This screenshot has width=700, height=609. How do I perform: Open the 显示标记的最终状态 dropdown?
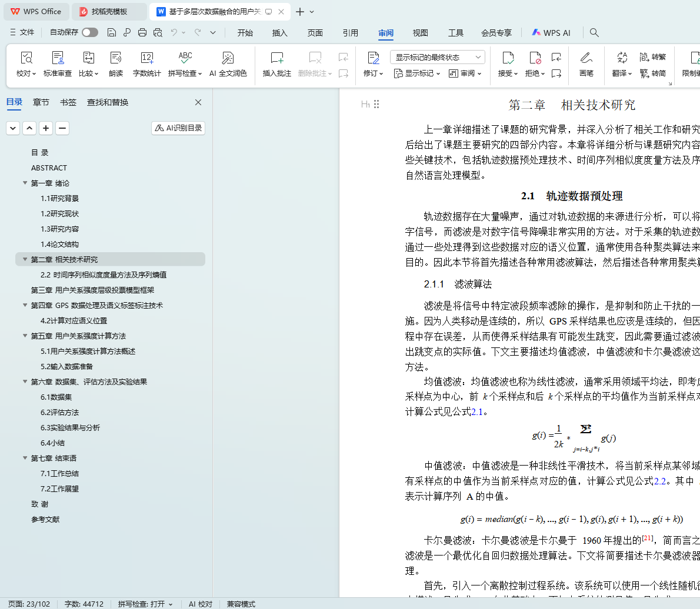[437, 57]
